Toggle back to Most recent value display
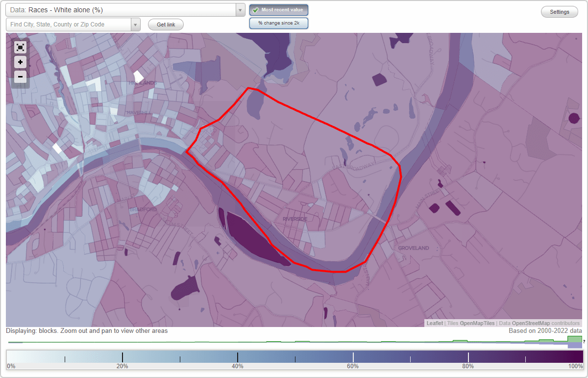This screenshot has height=378, width=588. pos(278,10)
